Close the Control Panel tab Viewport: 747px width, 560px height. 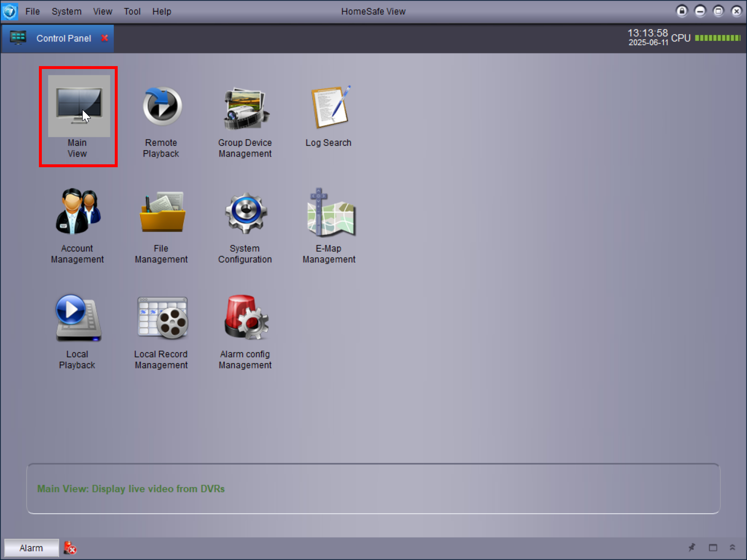coord(105,38)
